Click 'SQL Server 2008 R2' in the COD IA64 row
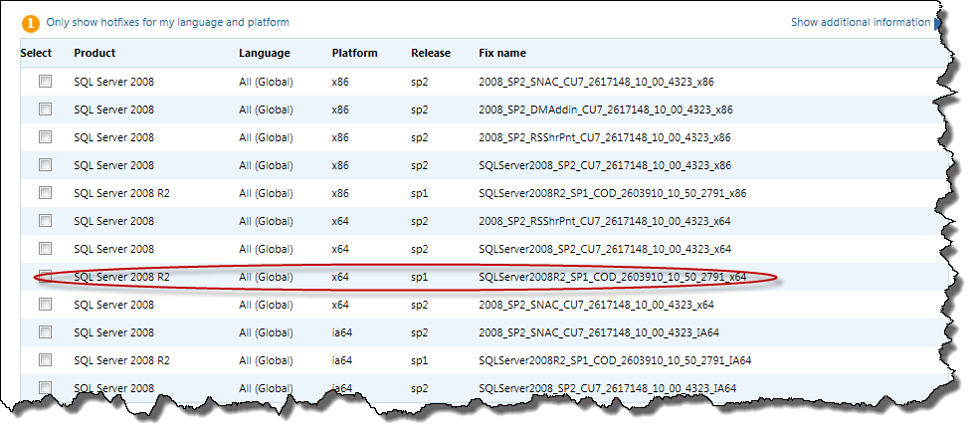980x436 pixels. 121,360
